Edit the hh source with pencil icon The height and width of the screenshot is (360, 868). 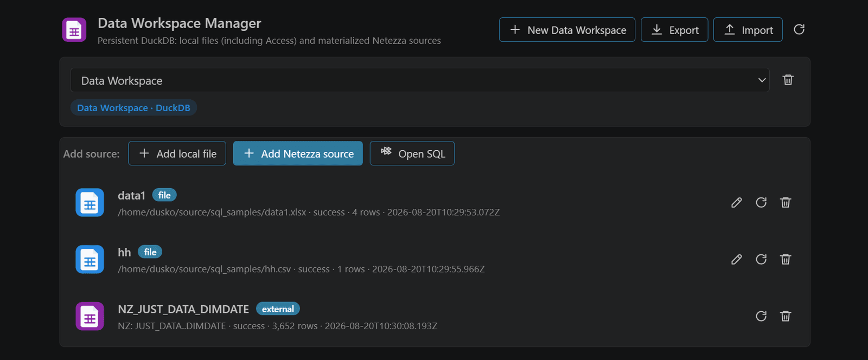tap(736, 260)
